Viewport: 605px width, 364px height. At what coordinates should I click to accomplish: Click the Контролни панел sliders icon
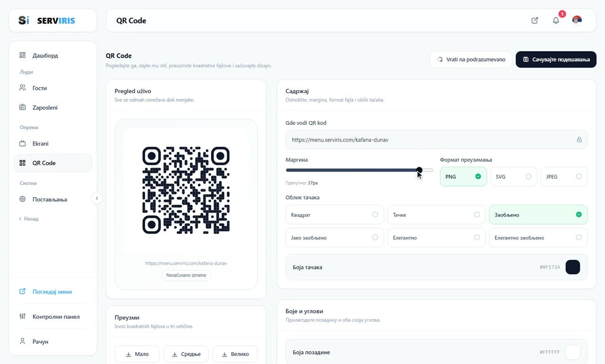[22, 316]
